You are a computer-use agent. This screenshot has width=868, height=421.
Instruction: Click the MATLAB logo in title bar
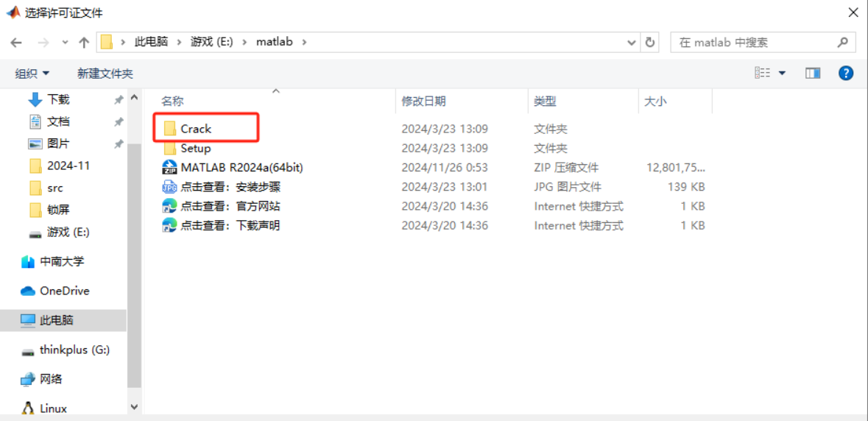(x=14, y=12)
